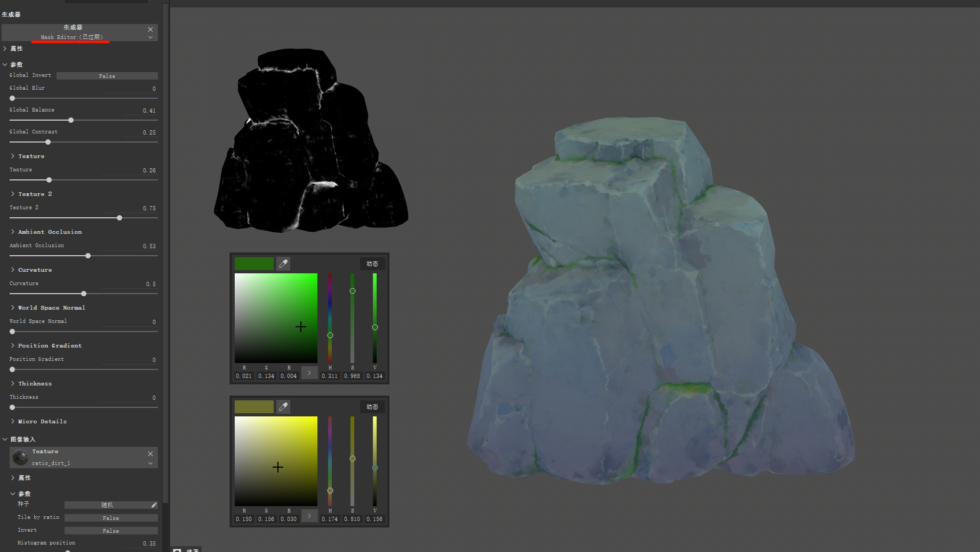Click the Global Contrast slider handle

pos(48,142)
